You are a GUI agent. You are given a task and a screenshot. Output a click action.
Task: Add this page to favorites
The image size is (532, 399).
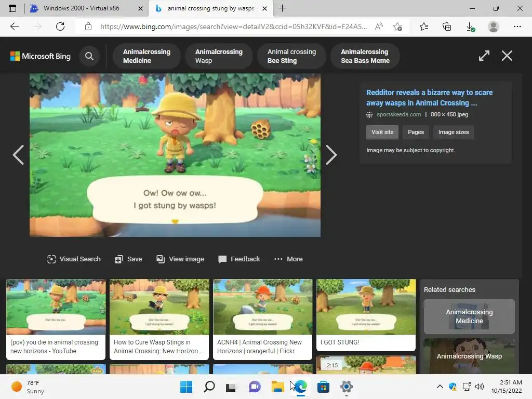point(397,26)
